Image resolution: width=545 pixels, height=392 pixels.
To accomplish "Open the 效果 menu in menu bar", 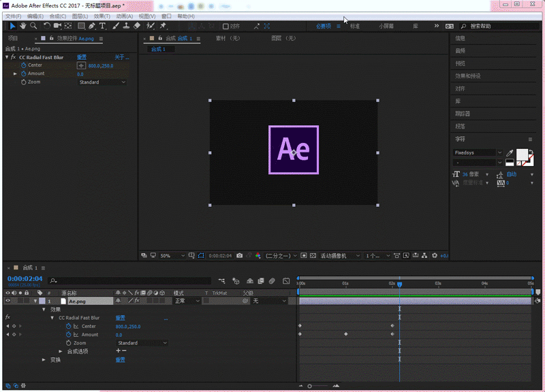I will 102,16.
